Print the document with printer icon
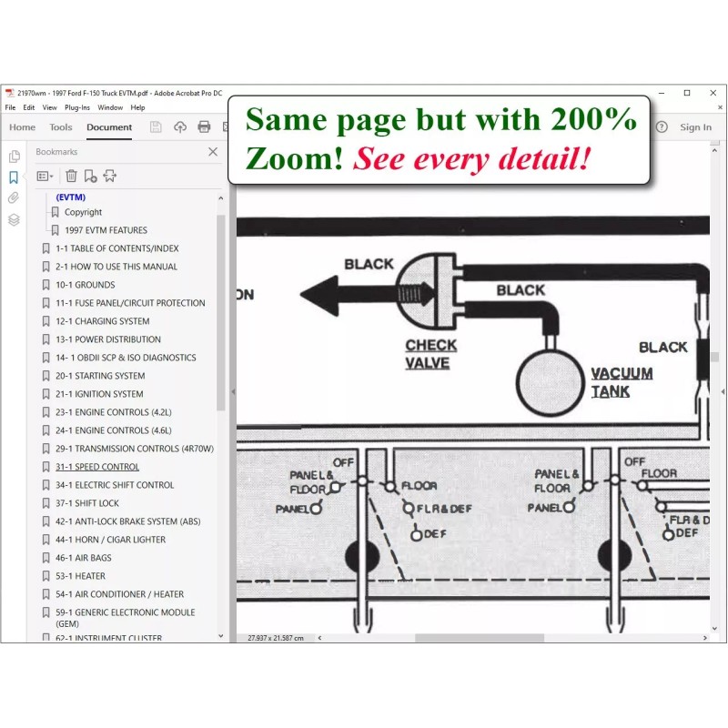The height and width of the screenshot is (728, 728). 204,127
